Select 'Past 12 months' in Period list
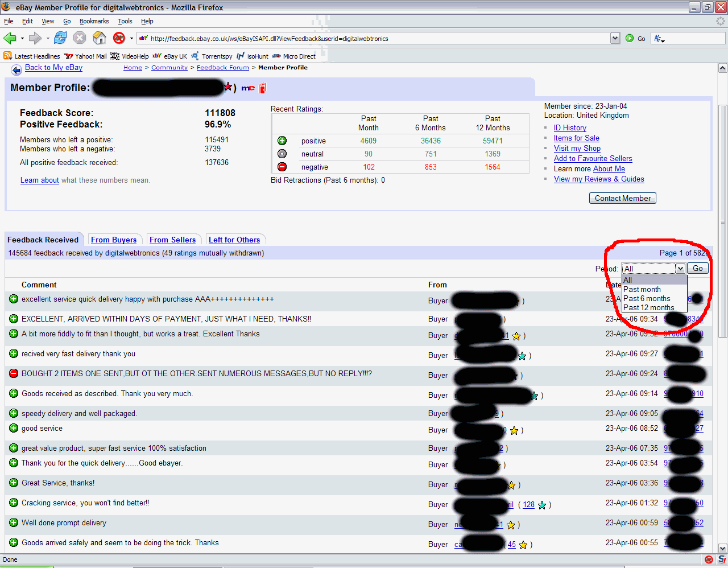 654,307
